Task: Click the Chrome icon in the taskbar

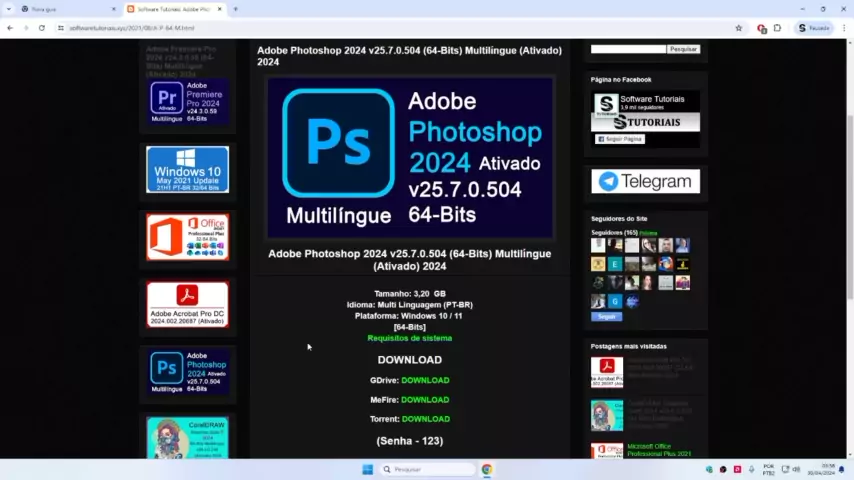Action: (x=487, y=469)
